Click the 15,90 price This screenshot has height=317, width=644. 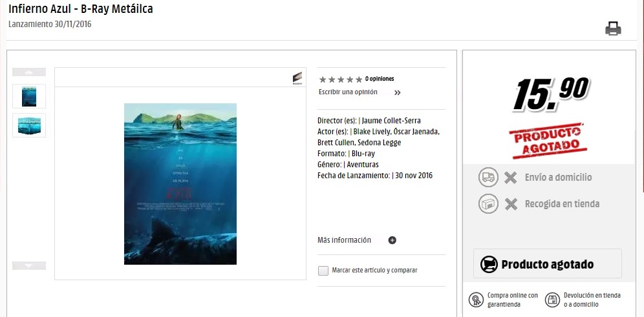click(x=551, y=94)
